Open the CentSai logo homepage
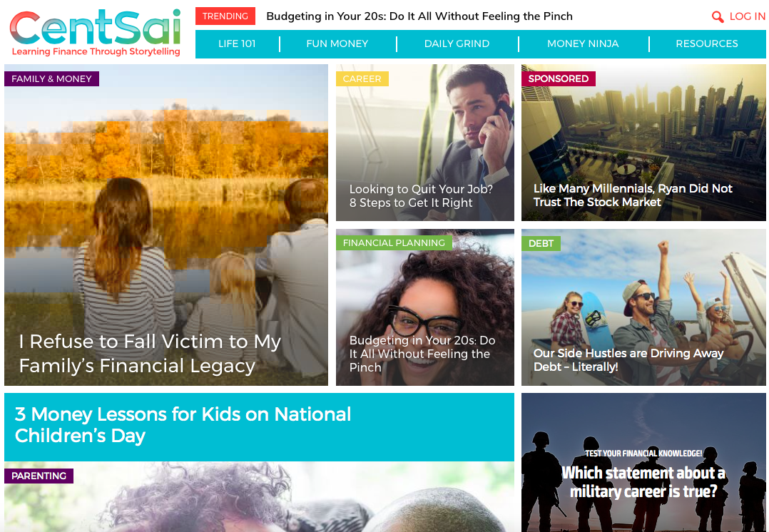The width and height of the screenshot is (769, 532). tap(96, 32)
